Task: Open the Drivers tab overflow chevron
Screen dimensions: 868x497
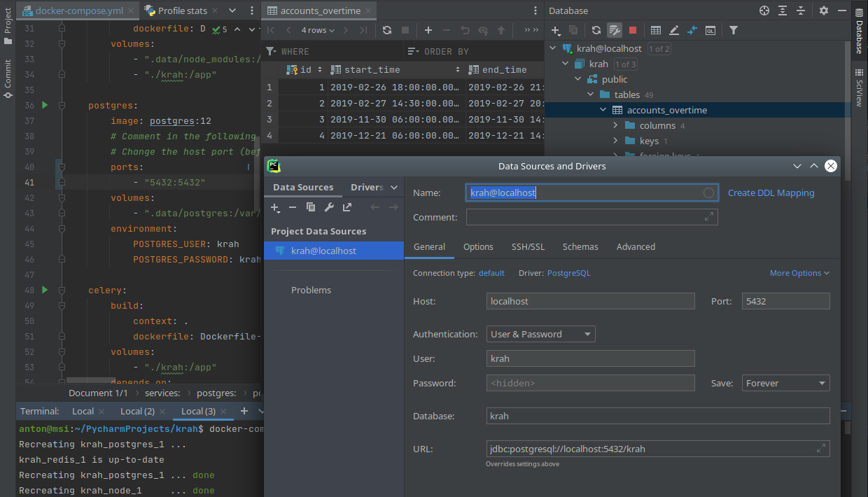Action: [394, 187]
